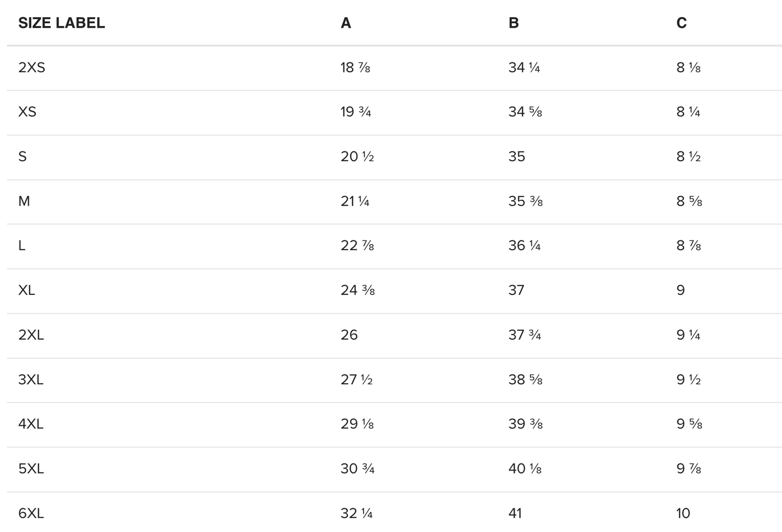Select the B measurement for size 5XL
Screen dimensions: 782x532
pos(525,469)
